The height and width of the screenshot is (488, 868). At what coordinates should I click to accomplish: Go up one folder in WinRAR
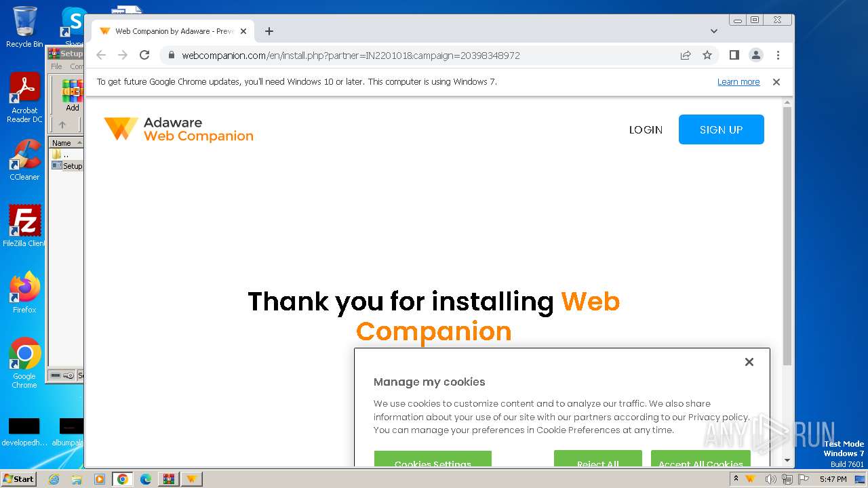pos(62,125)
